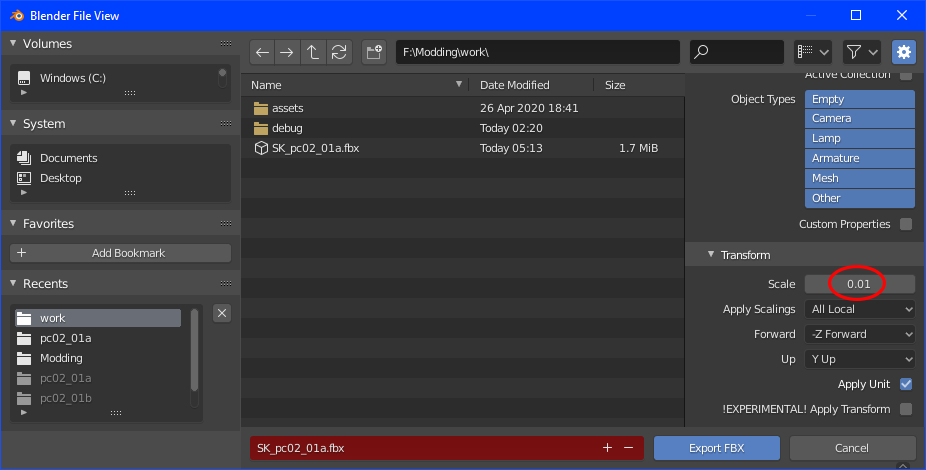Remove recent entry with X button
Image resolution: width=926 pixels, height=470 pixels.
click(222, 313)
